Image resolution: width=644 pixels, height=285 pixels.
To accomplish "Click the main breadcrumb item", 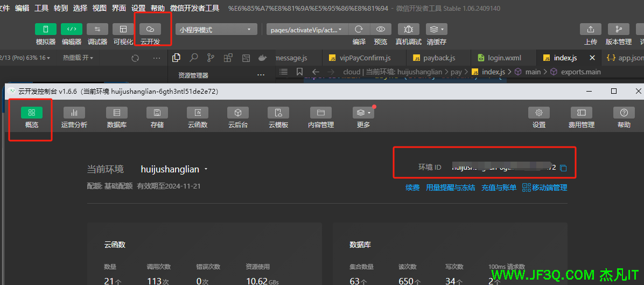I will click(533, 72).
